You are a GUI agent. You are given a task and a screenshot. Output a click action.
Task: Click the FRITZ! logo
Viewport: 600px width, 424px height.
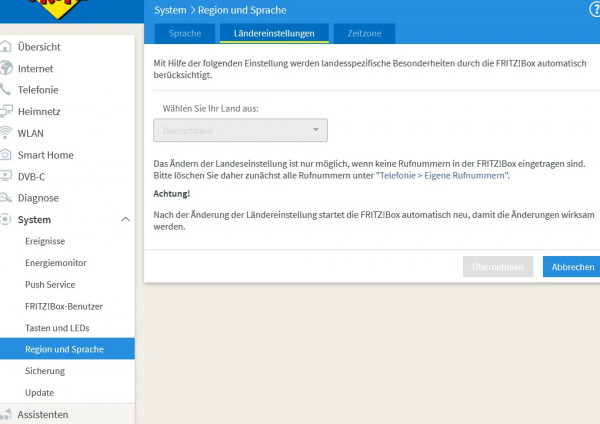point(59,8)
